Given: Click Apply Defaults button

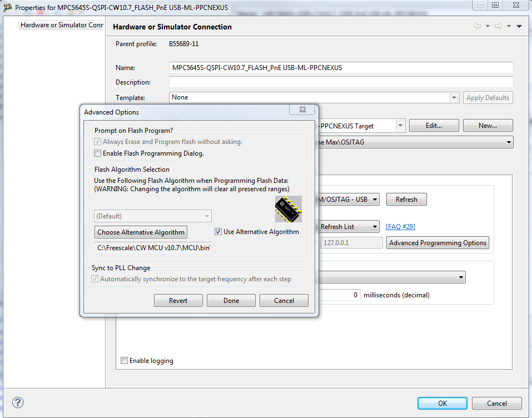Looking at the screenshot, I should pos(488,98).
